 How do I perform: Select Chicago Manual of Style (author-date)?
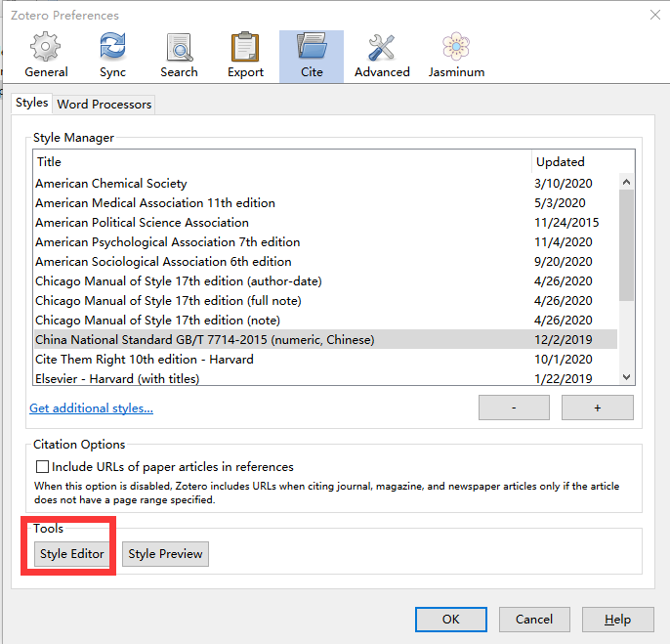point(325,280)
